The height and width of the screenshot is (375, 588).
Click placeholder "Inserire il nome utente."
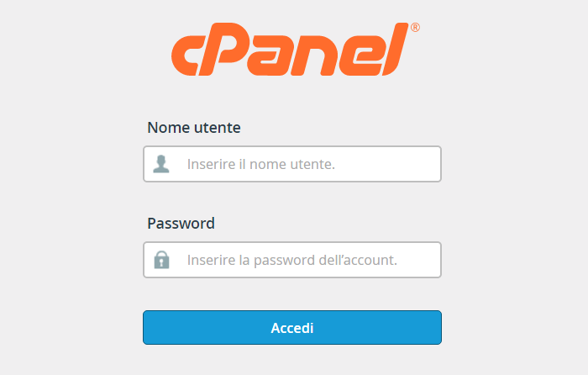(261, 164)
